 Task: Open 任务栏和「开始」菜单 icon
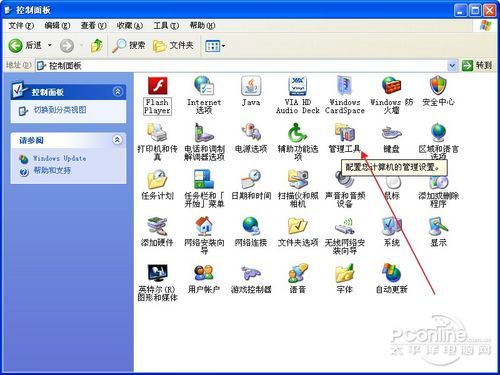click(204, 179)
